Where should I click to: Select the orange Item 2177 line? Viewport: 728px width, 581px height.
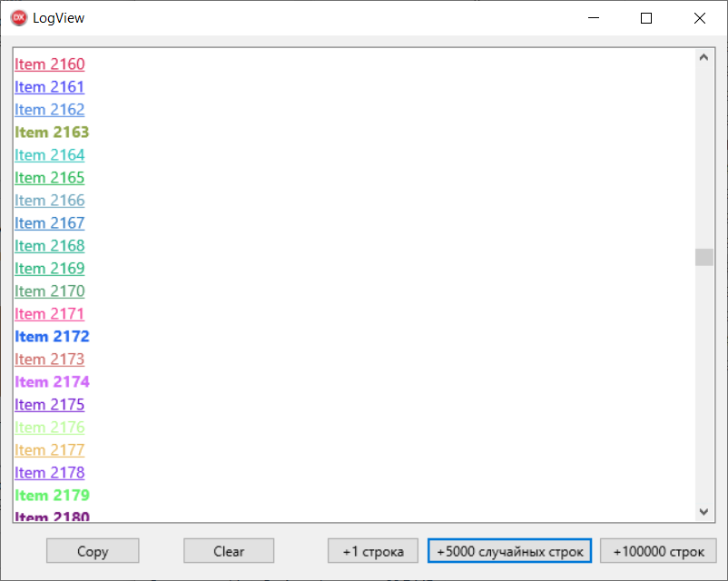tap(50, 450)
